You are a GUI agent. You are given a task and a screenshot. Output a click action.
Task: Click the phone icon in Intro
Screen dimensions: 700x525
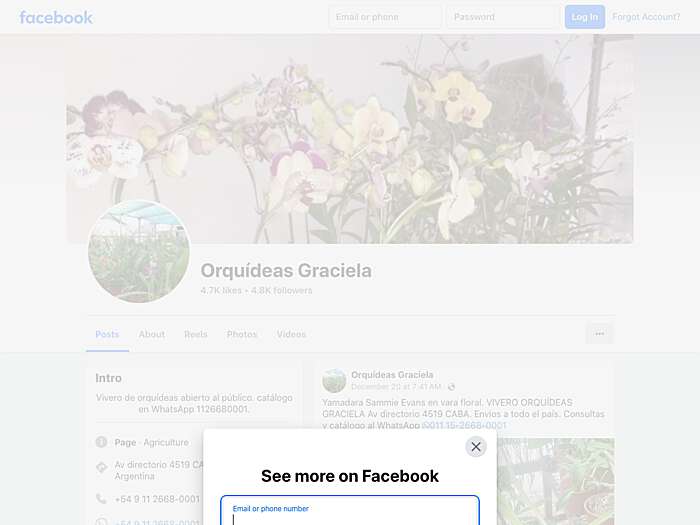[x=101, y=499]
